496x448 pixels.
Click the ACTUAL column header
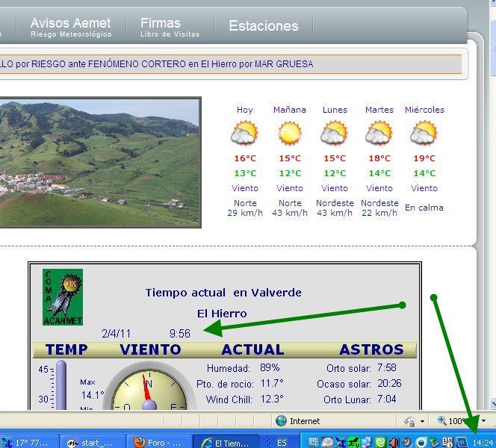coord(252,349)
